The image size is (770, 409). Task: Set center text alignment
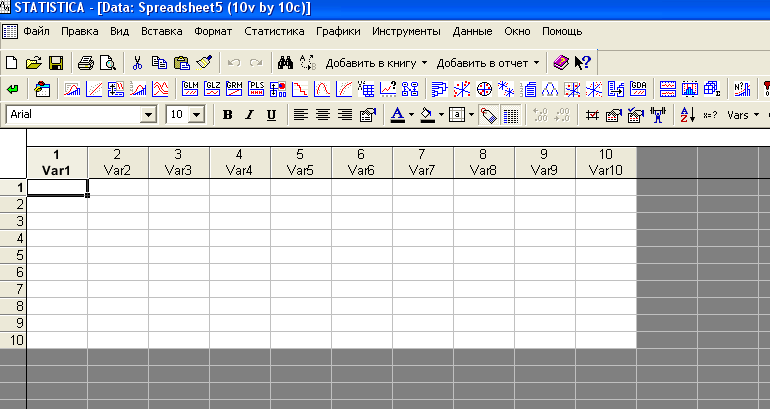[323, 115]
